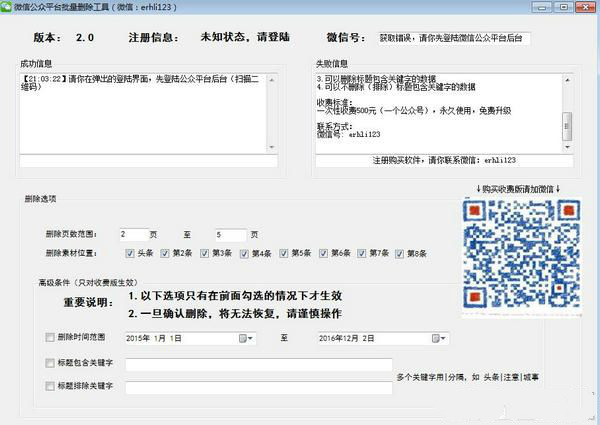
Task: Click scroll-up arrow in 成功信息 box
Action: coord(272,80)
